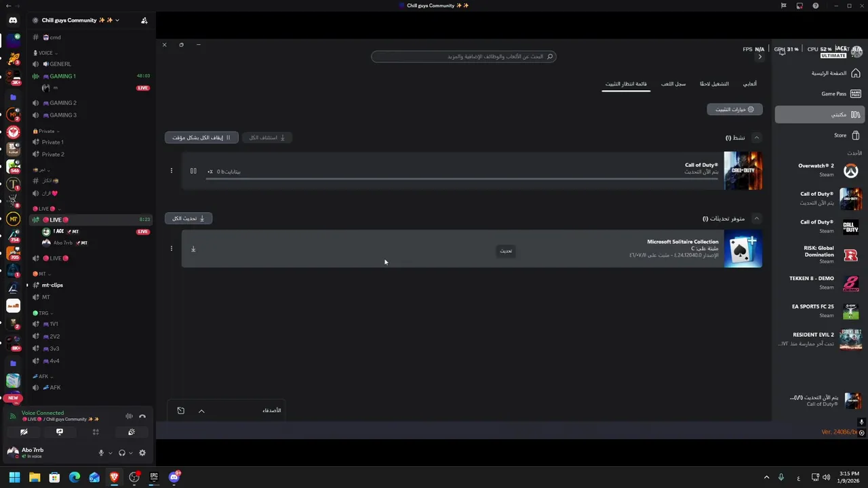Switch to the My games tab
The height and width of the screenshot is (488, 868).
point(750,84)
